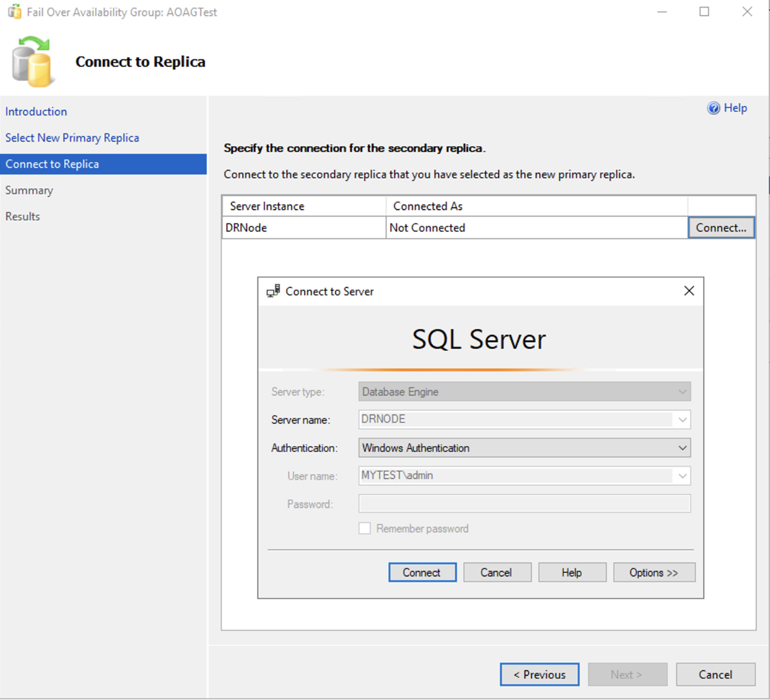Image resolution: width=770 pixels, height=700 pixels.
Task: Click the Connect button in the dialog
Action: [422, 572]
